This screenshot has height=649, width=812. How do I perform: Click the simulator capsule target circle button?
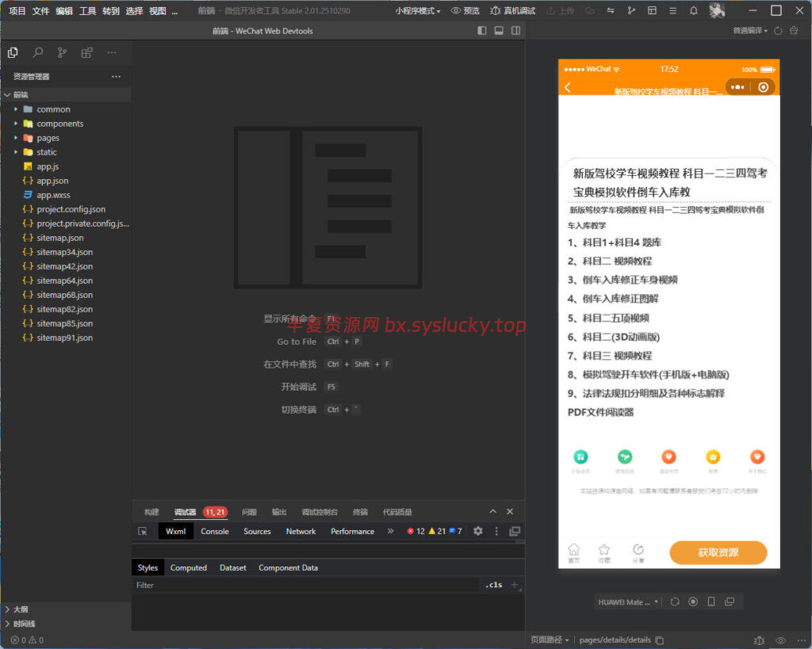(764, 87)
